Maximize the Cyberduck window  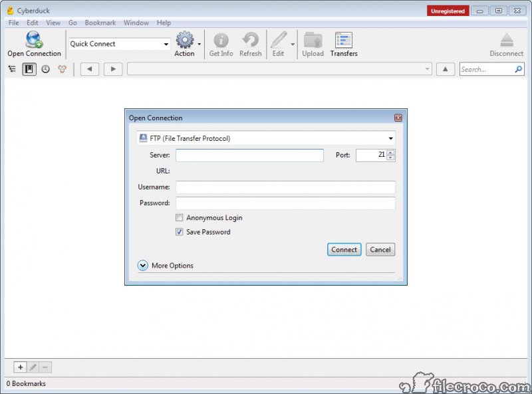click(x=498, y=11)
